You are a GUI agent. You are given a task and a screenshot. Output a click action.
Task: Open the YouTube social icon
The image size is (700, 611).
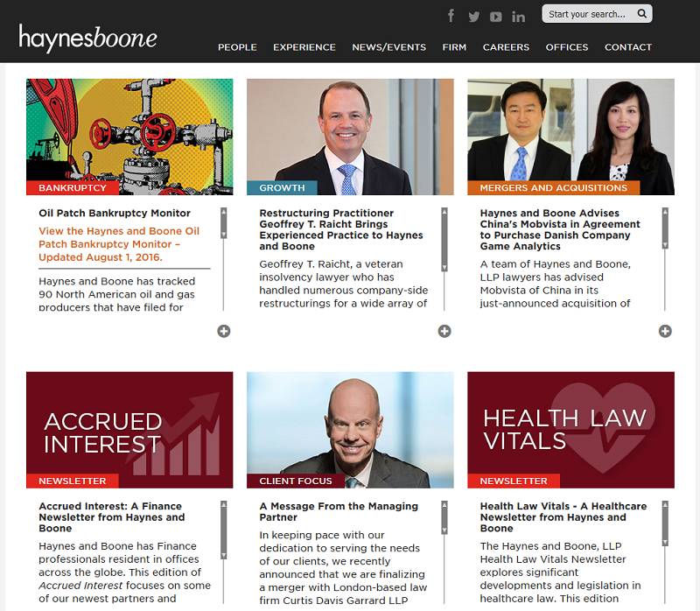click(x=495, y=17)
